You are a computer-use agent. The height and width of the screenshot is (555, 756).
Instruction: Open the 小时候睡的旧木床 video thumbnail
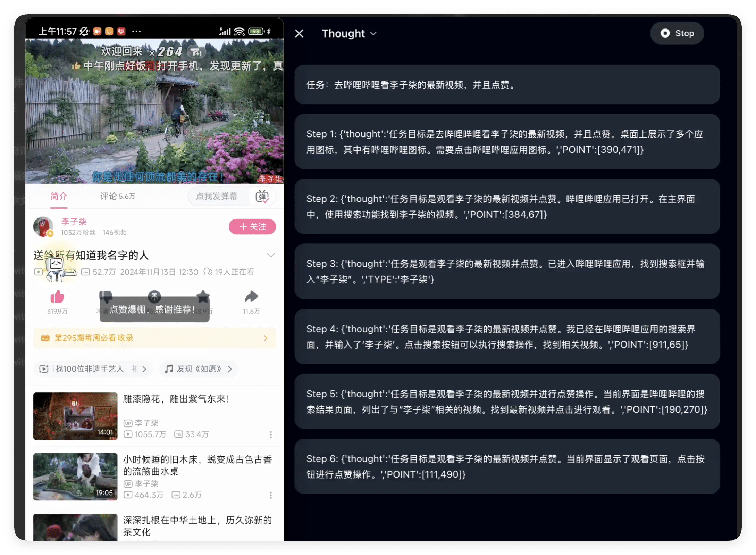pyautogui.click(x=75, y=477)
